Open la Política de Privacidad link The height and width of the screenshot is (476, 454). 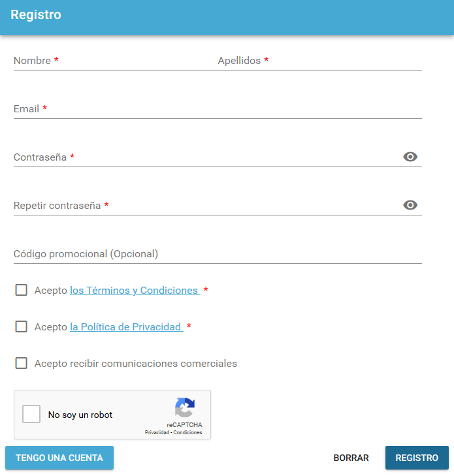[x=125, y=327]
